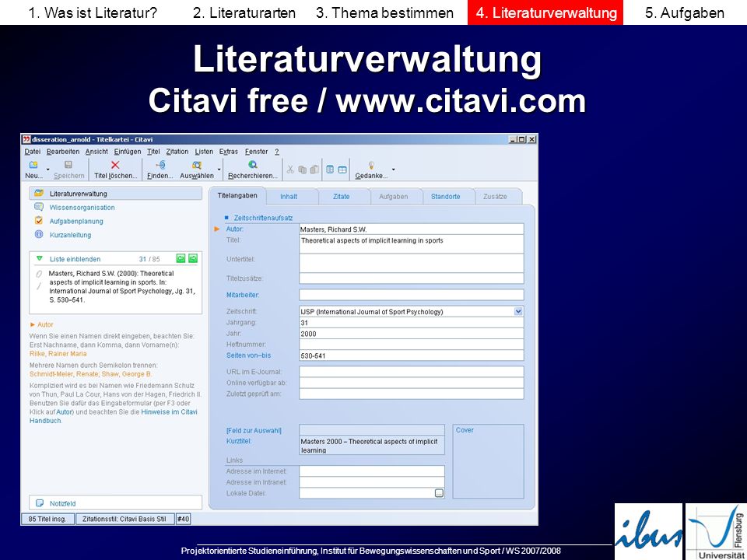The image size is (747, 560).
Task: Click the Heftnummer input field
Action: coord(411,345)
